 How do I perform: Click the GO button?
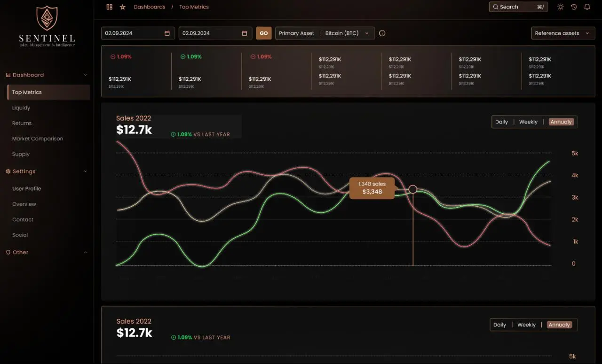264,33
